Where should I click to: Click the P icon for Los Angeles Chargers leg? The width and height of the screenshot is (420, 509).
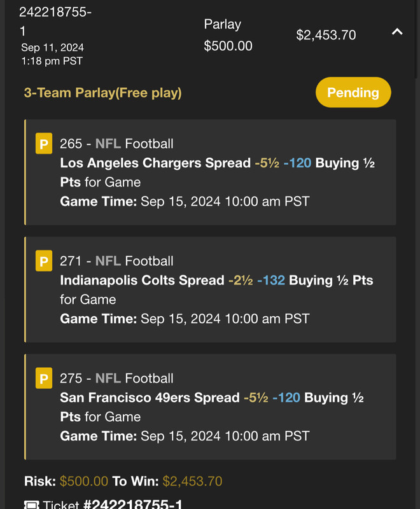click(x=44, y=143)
